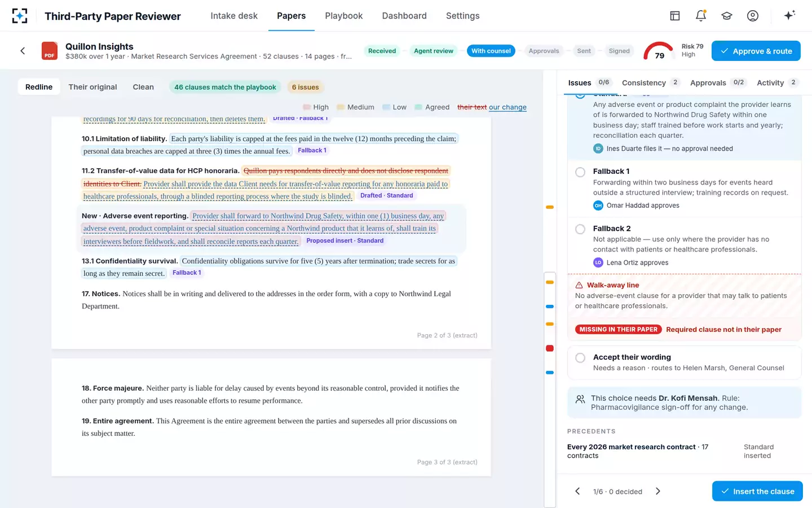Click the Walk-away line warning icon
This screenshot has height=508, width=812.
[x=579, y=285]
